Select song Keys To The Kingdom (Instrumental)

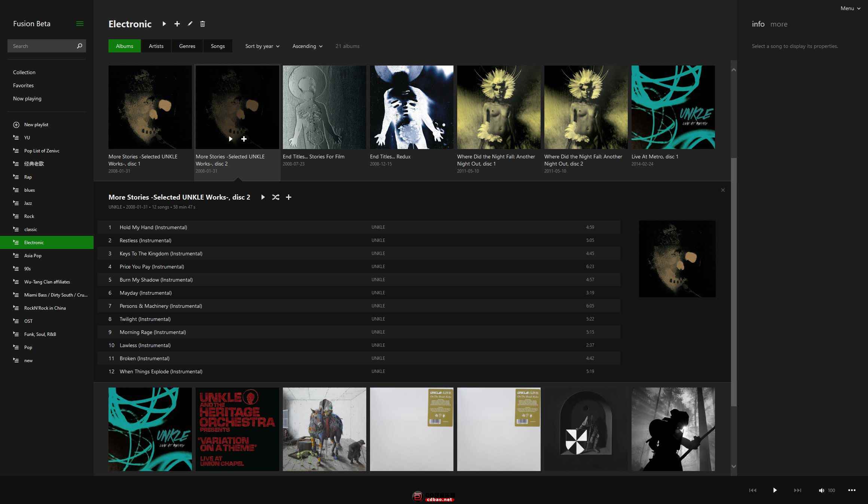pos(359,253)
